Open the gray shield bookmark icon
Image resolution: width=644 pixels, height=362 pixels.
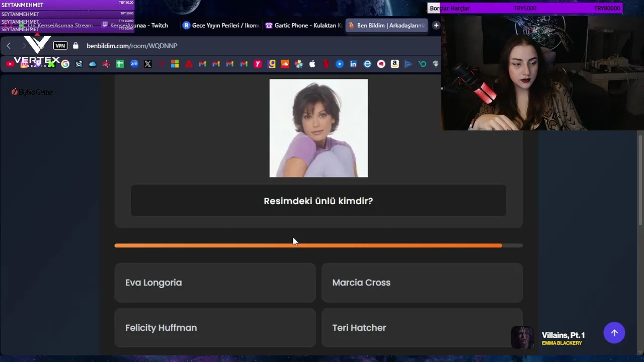tap(435, 64)
